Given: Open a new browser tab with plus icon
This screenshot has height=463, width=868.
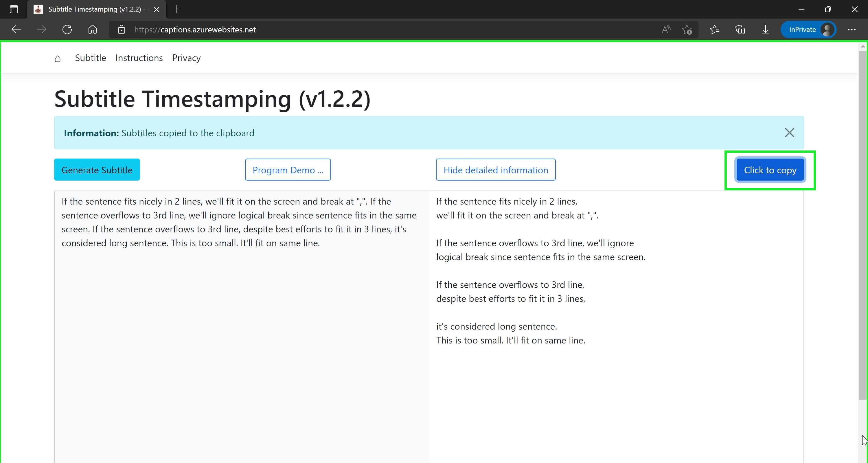Looking at the screenshot, I should coord(176,10).
